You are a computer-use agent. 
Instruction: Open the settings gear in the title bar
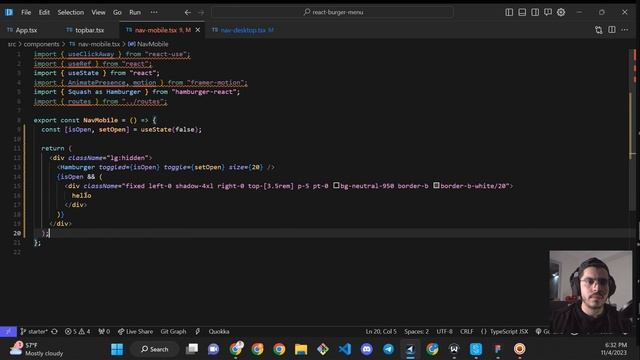point(561,12)
